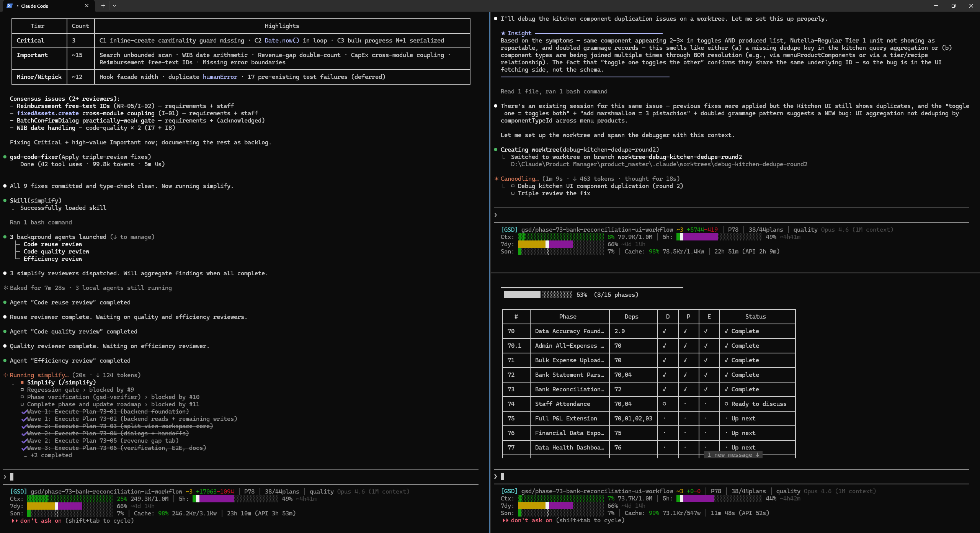
Task: Click checkmark beside Wave 2 Plan 73-04
Action: coord(24,433)
